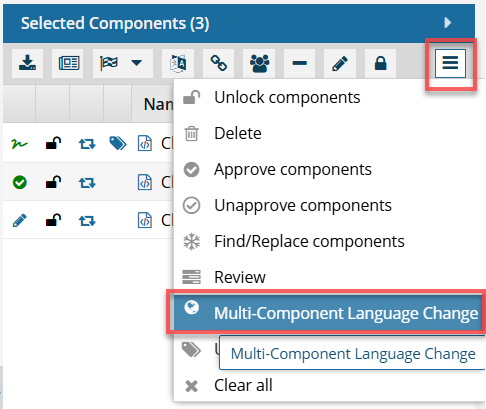Viewport: 486px width, 409px height.
Task: Click the flag icon button
Action: coord(109,63)
